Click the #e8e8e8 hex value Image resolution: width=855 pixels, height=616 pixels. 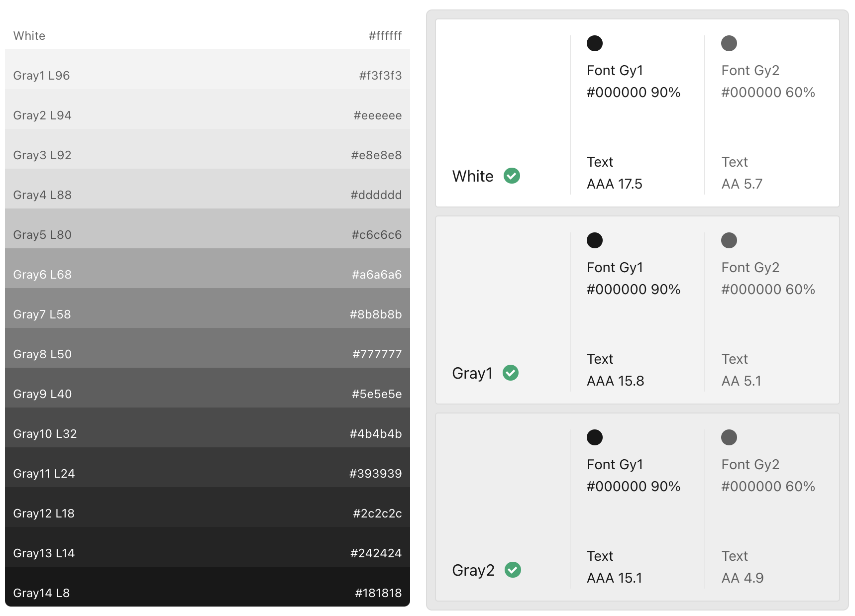(376, 155)
